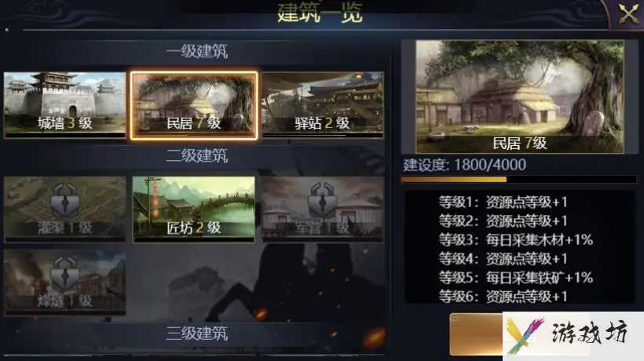The width and height of the screenshot is (644, 361).
Task: Click the large 民居 7级 preview image
Action: pyautogui.click(x=520, y=97)
